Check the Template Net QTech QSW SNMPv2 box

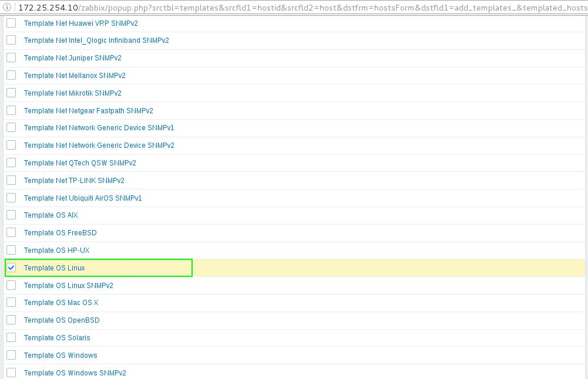(x=11, y=163)
